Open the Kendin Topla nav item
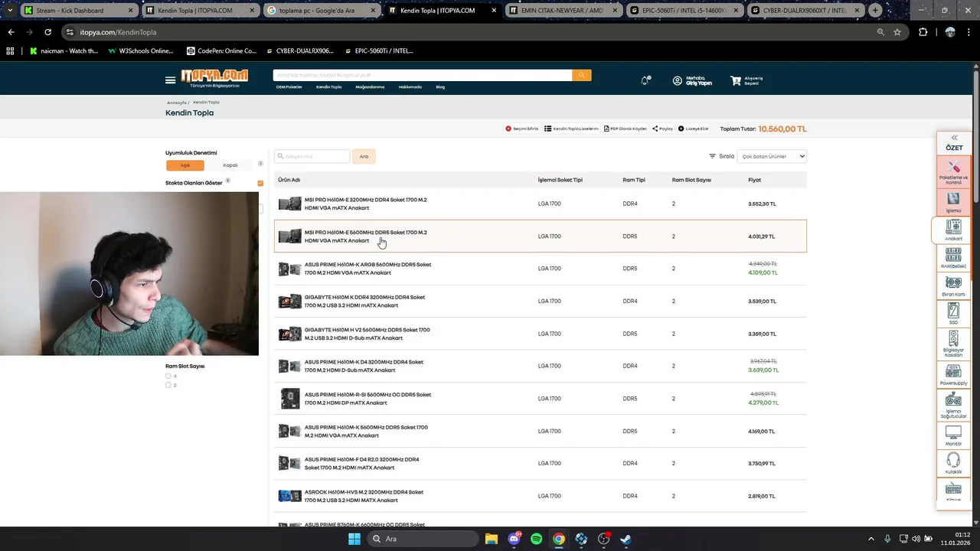980x551 pixels. (x=329, y=87)
